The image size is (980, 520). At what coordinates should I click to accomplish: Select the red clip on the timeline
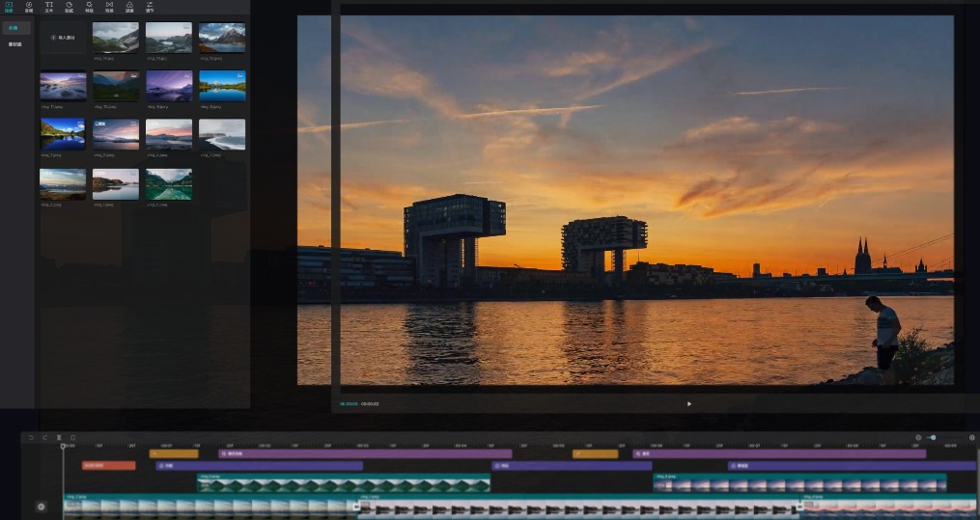[x=108, y=465]
